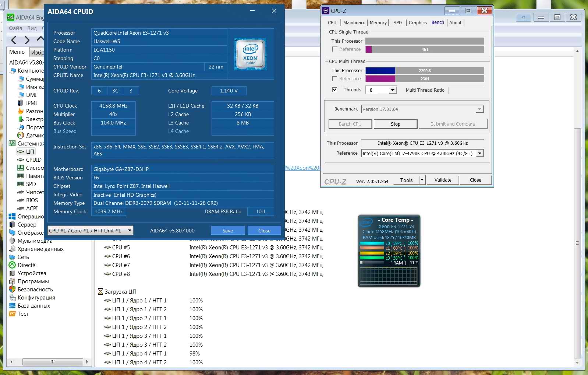Screen dimensions: 588x375
Task: Click Stop button in CPU-Z bench
Action: [x=396, y=124]
